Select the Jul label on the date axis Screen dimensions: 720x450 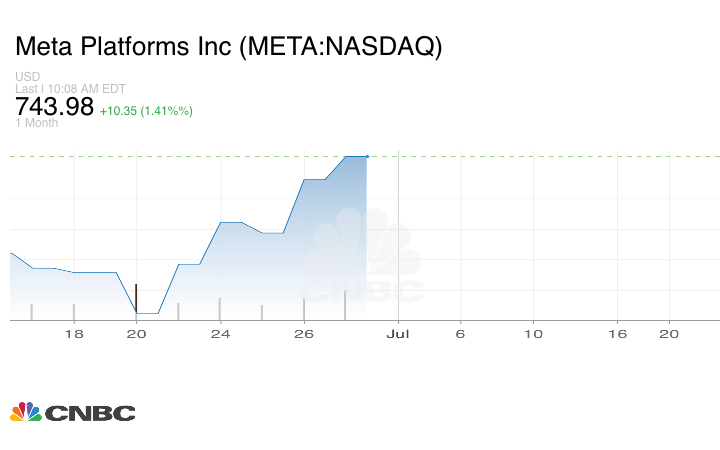tap(399, 333)
